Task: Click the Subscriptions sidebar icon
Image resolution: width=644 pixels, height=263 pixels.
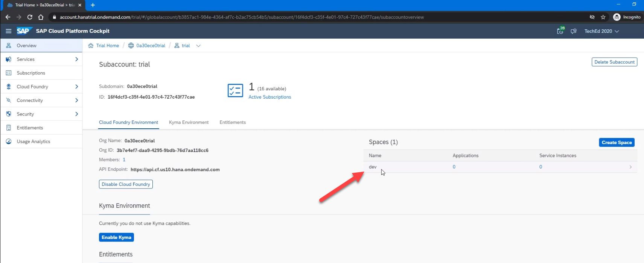Action: click(x=9, y=73)
